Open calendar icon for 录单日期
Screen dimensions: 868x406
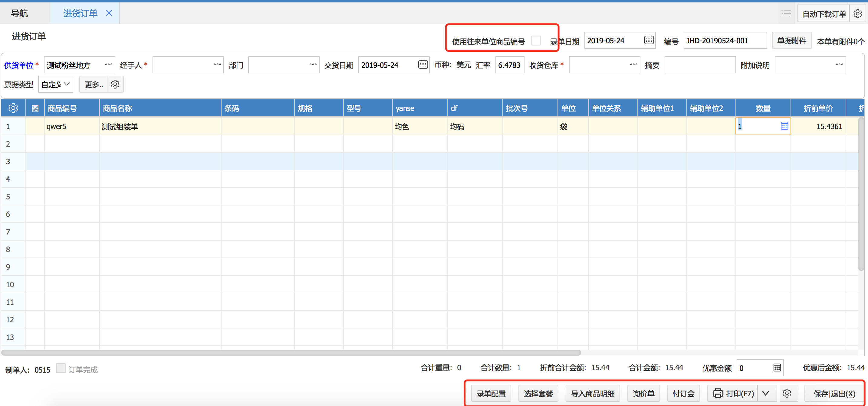pyautogui.click(x=649, y=40)
